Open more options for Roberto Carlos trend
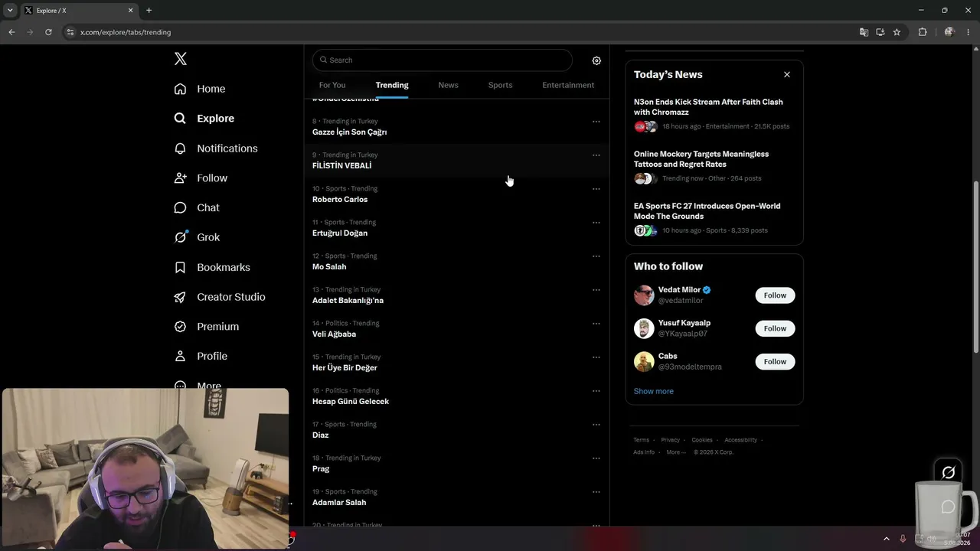 (x=596, y=189)
